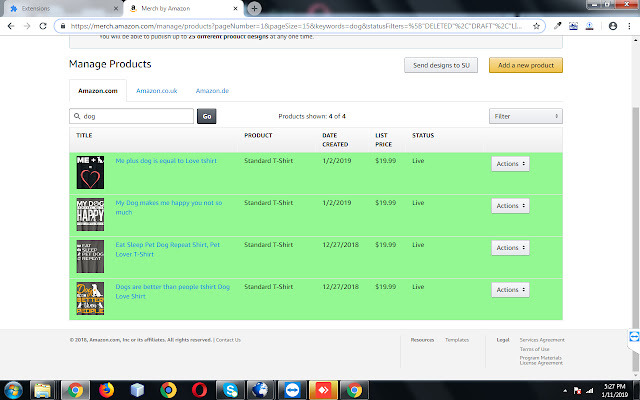Click the LIST PRICE column header

pos(383,140)
